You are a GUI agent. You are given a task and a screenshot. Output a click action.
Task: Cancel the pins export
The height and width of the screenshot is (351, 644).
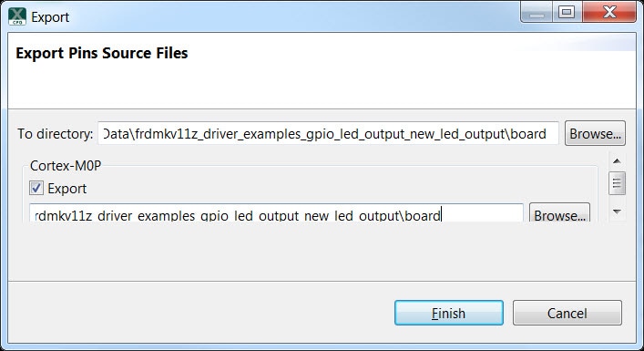(567, 313)
